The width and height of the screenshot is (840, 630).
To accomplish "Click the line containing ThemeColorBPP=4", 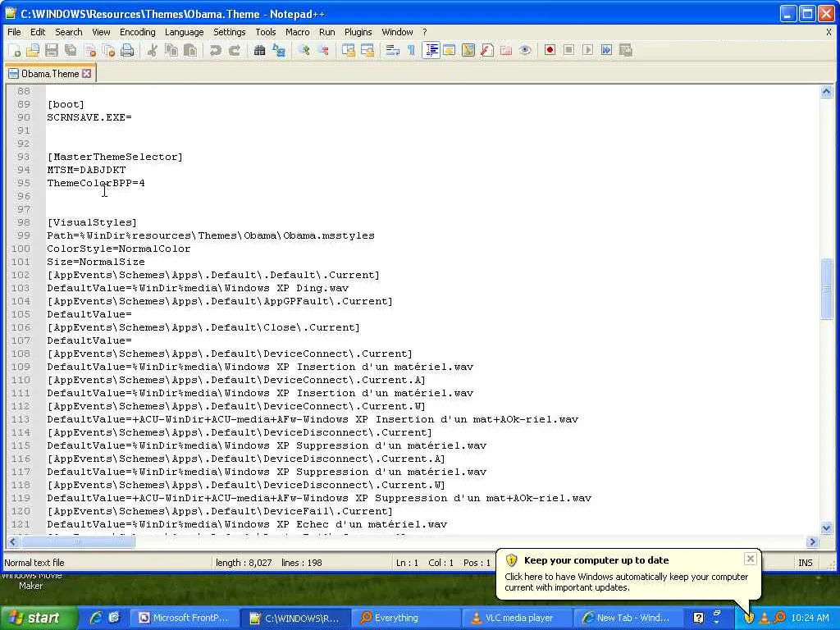I will pyautogui.click(x=96, y=183).
